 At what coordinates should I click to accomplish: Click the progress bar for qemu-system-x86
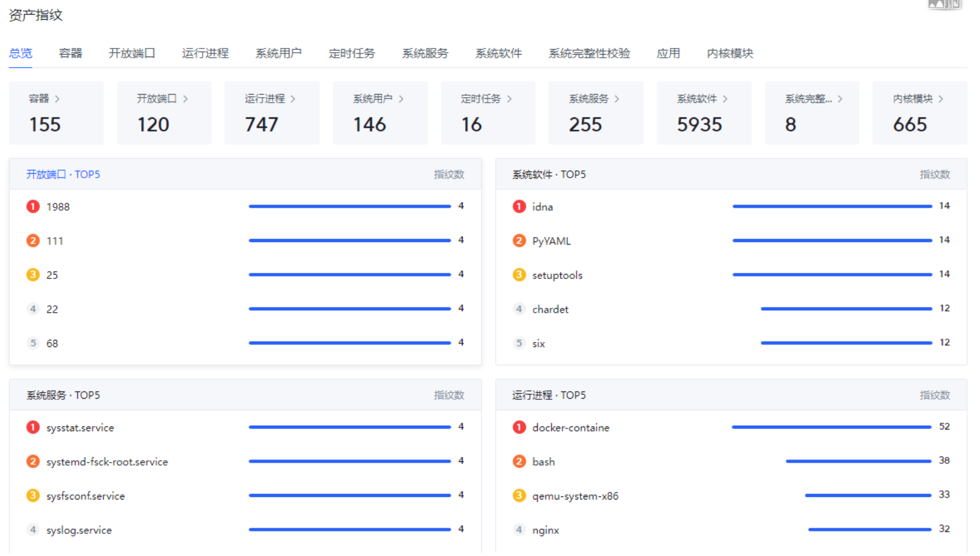868,495
